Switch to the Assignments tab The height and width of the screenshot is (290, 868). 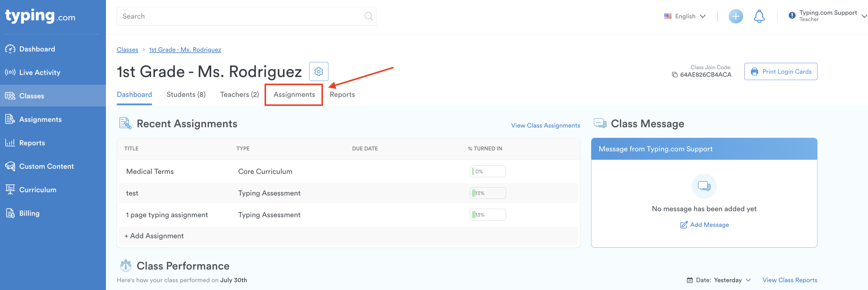pos(294,95)
